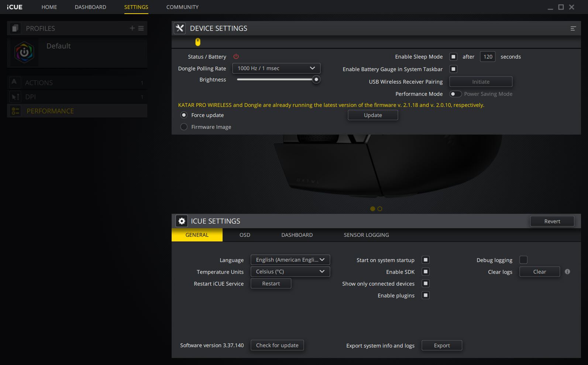The height and width of the screenshot is (365, 588).
Task: Click the iCUE Settings gear icon
Action: pos(182,221)
